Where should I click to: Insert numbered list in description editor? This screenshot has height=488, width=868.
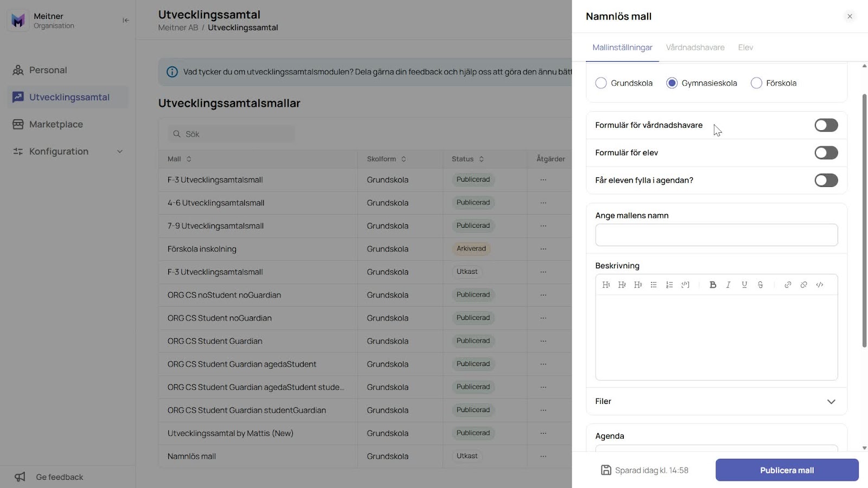point(669,285)
